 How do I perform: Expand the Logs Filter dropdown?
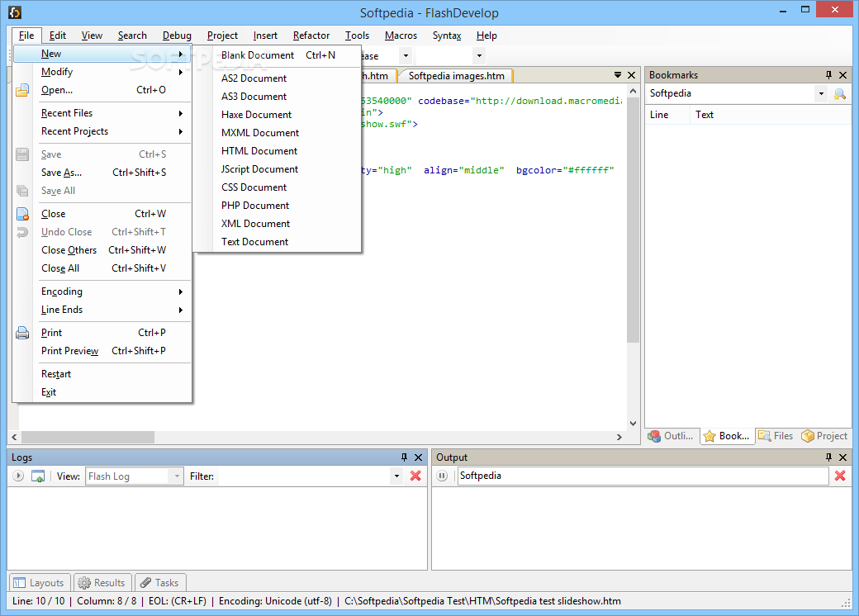pos(396,476)
